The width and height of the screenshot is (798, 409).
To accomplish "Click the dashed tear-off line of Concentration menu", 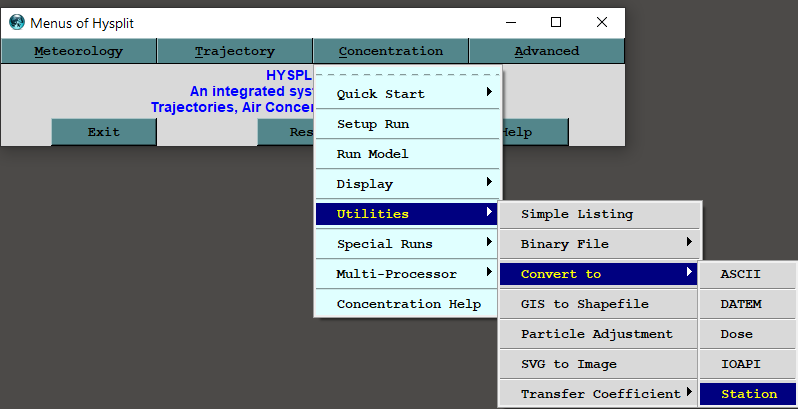I will click(407, 74).
